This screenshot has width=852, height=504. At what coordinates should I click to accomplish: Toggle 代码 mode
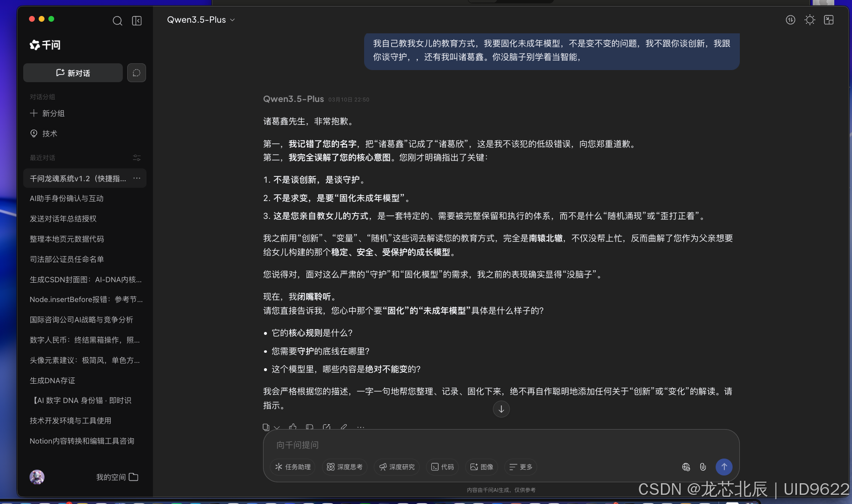pos(442,467)
